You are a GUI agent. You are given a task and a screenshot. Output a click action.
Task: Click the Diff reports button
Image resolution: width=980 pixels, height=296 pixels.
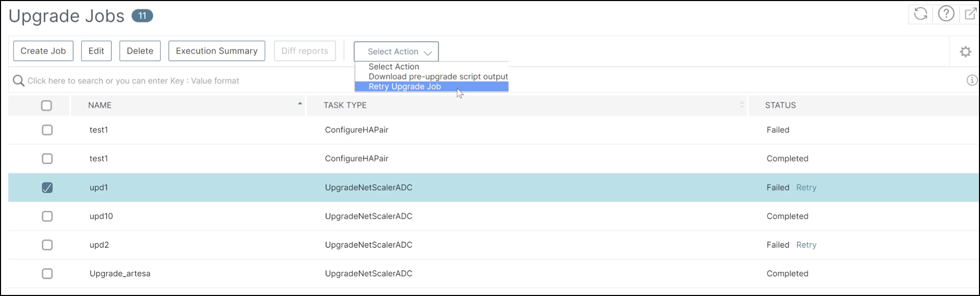click(x=305, y=51)
